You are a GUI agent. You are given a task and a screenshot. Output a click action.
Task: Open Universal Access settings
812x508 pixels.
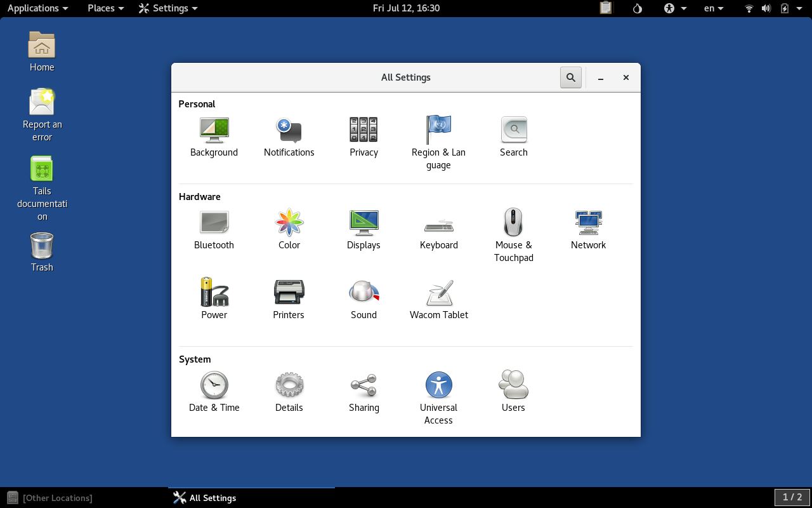pos(438,398)
